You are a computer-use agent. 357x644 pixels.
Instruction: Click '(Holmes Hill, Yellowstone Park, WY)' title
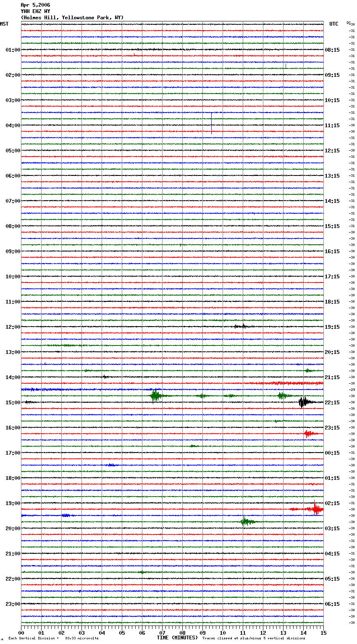click(72, 18)
